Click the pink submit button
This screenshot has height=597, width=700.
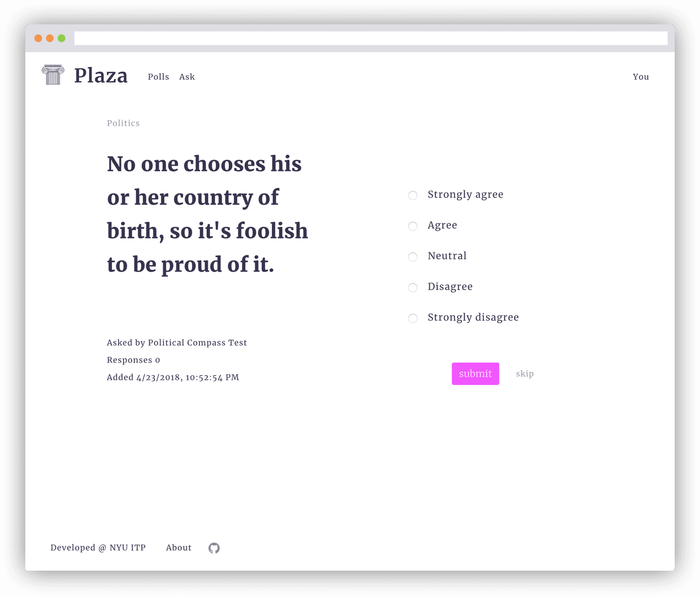click(x=475, y=374)
